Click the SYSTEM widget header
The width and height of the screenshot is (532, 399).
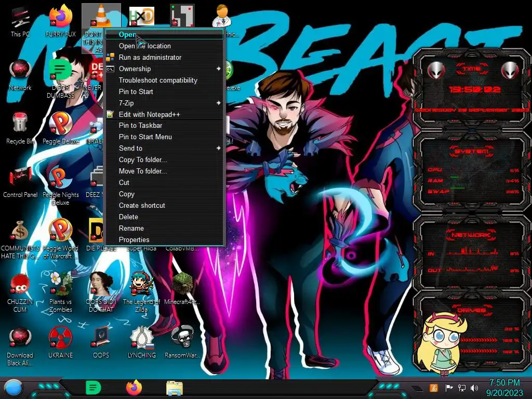click(472, 151)
